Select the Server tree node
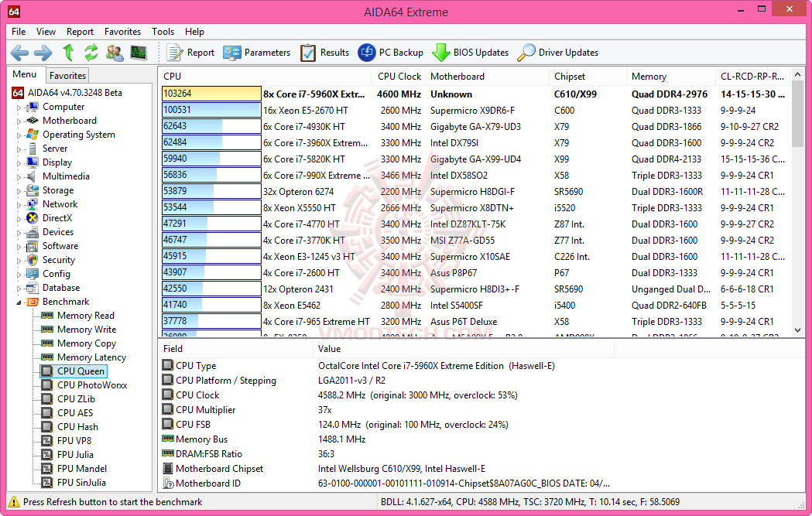This screenshot has height=516, width=812. [x=55, y=149]
